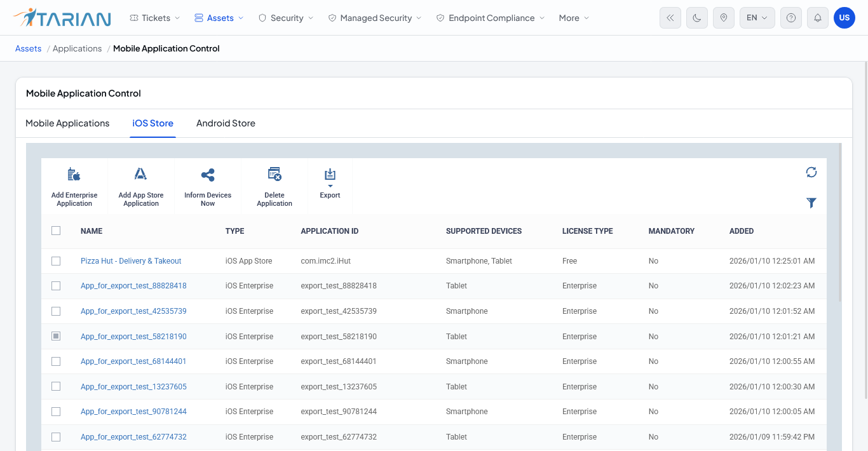Click the location pin icon
The height and width of the screenshot is (451, 868).
[x=723, y=18]
